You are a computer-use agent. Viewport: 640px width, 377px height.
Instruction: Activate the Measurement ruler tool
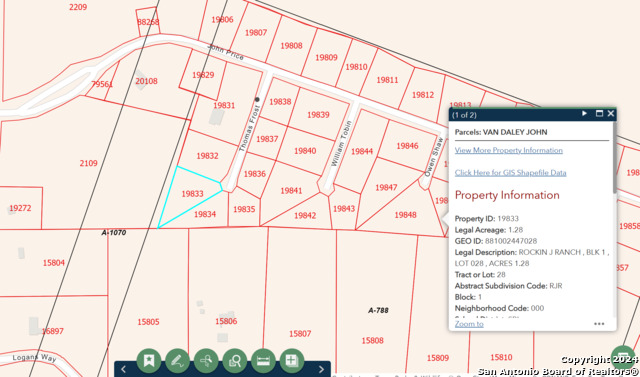pos(263,361)
